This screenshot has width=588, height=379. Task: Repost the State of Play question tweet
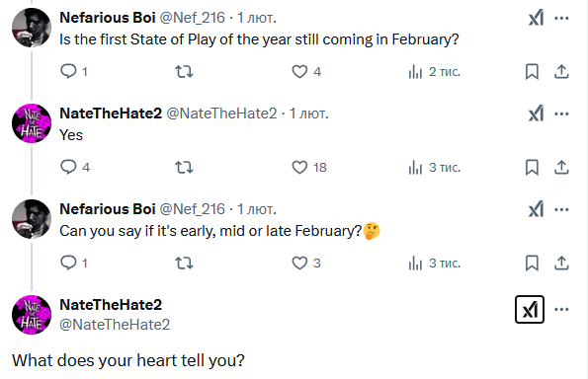tap(184, 71)
